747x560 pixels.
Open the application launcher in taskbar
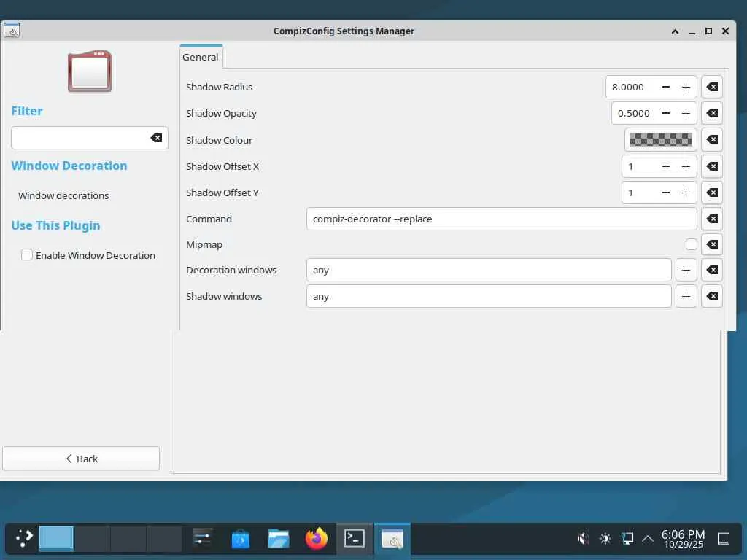tap(23, 539)
